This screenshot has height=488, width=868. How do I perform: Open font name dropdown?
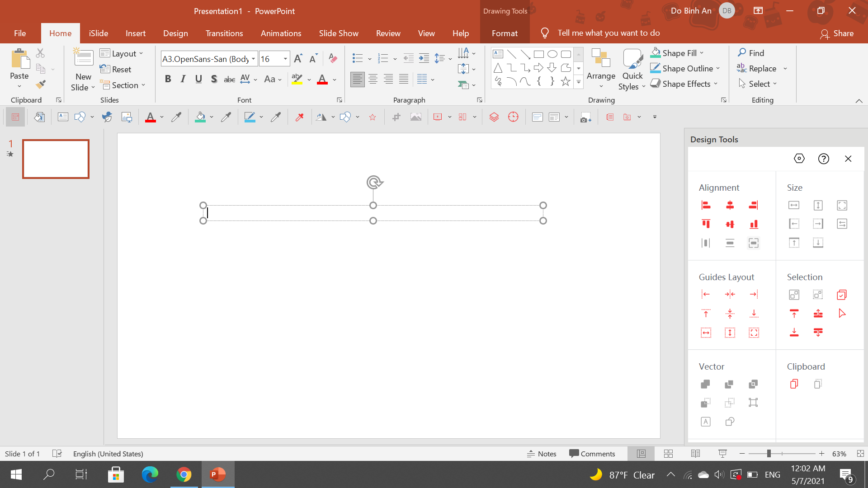pos(254,59)
